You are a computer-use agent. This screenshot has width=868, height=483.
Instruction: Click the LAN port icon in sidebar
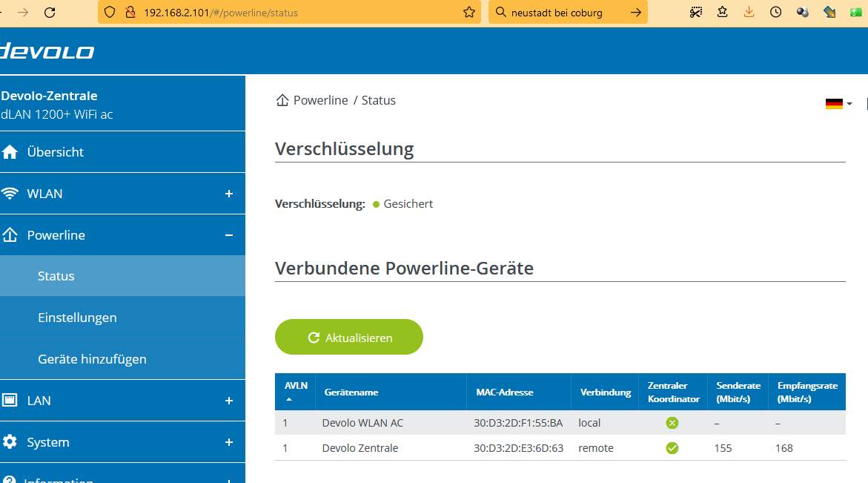(x=10, y=400)
